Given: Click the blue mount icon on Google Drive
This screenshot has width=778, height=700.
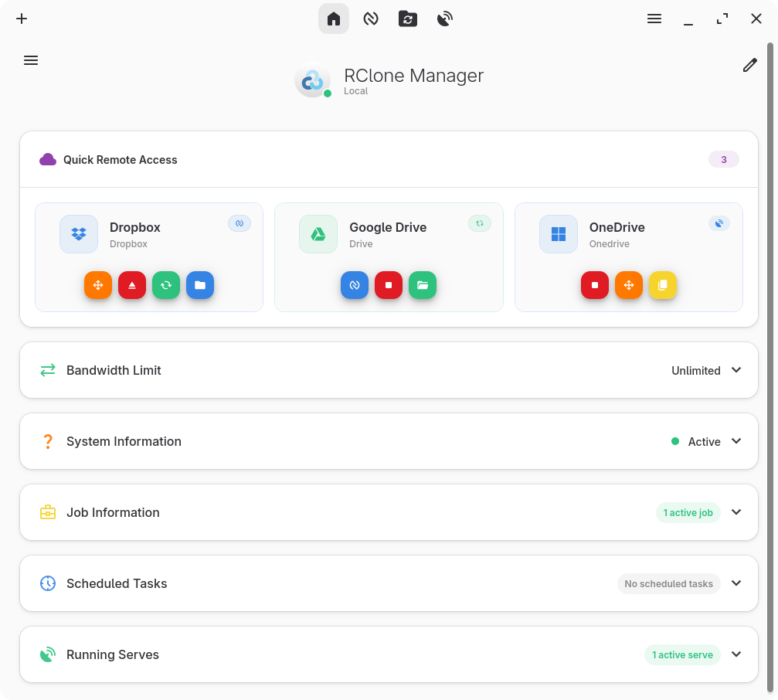Looking at the screenshot, I should (x=355, y=285).
